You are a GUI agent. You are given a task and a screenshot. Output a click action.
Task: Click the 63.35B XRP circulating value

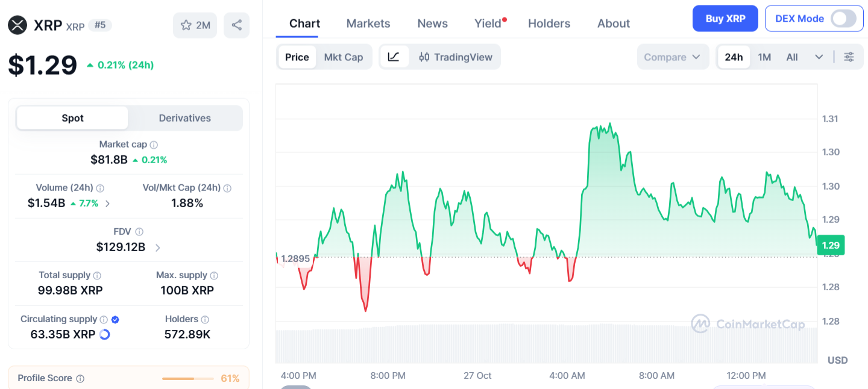point(63,334)
